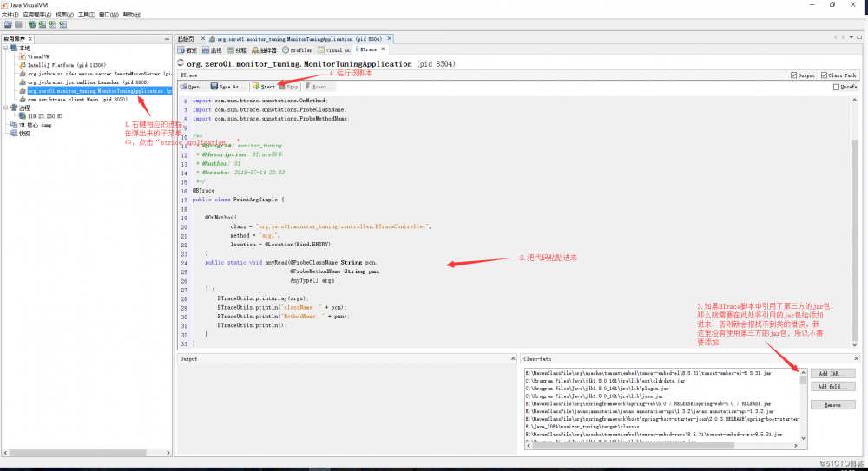Click Class-Path list scroll down arrow

[x=803, y=438]
